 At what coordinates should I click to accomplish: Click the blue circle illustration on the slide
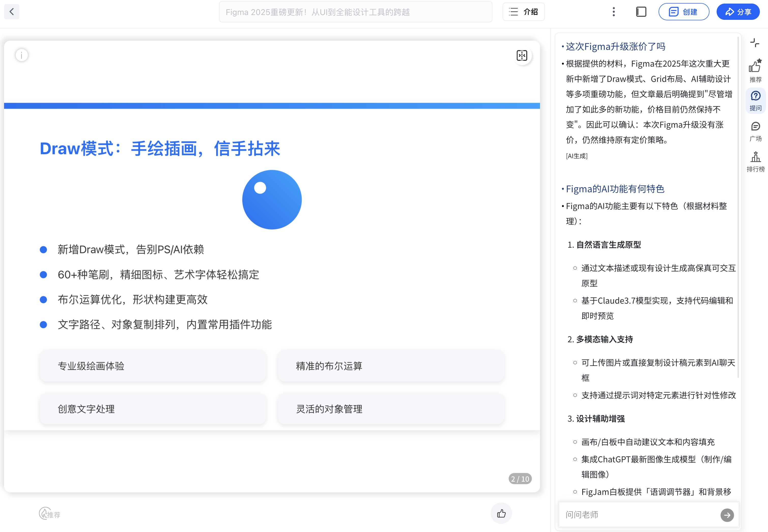point(272,200)
